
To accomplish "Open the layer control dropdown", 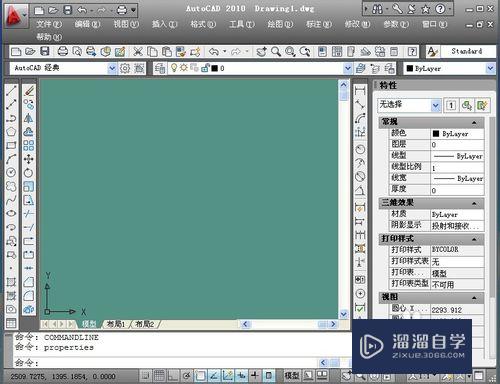I will (x=348, y=68).
